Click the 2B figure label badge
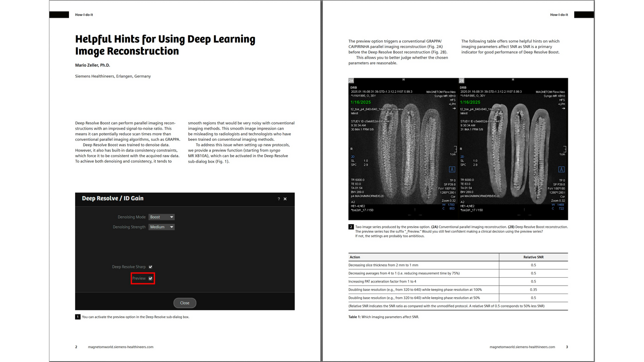Viewport: 644px width, 362px height. click(x=461, y=81)
